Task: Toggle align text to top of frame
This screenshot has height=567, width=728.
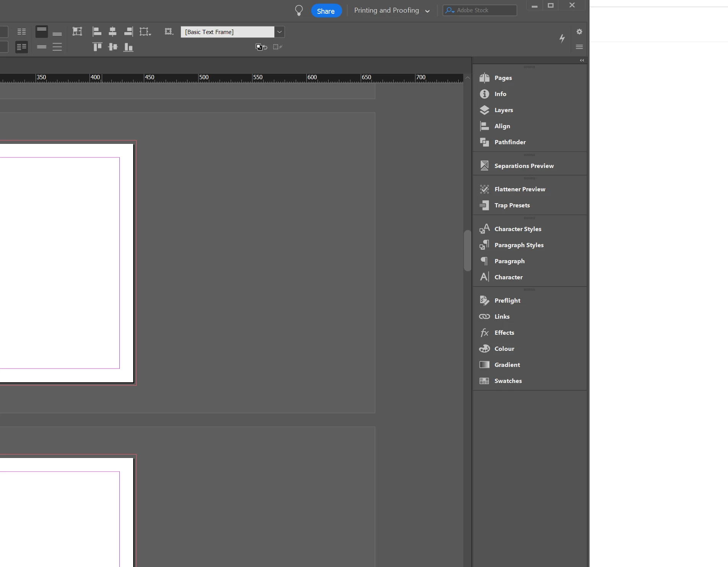Action: [42, 31]
